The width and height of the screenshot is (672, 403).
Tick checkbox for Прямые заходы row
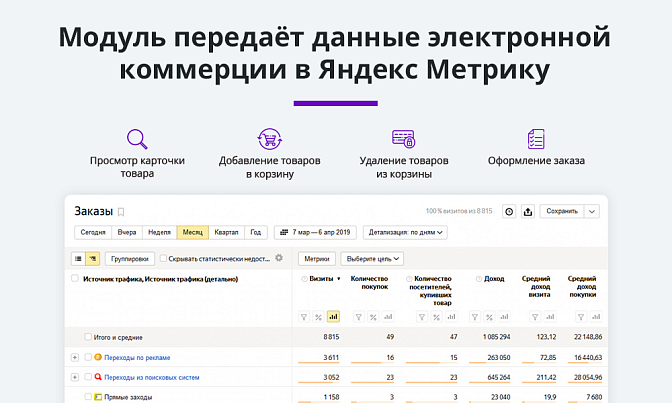[x=88, y=396]
